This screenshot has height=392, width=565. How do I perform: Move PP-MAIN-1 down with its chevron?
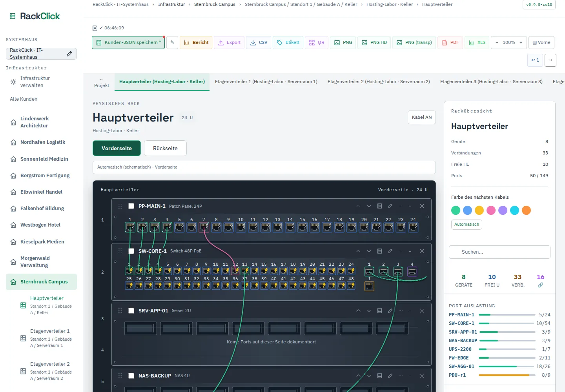pos(369,206)
